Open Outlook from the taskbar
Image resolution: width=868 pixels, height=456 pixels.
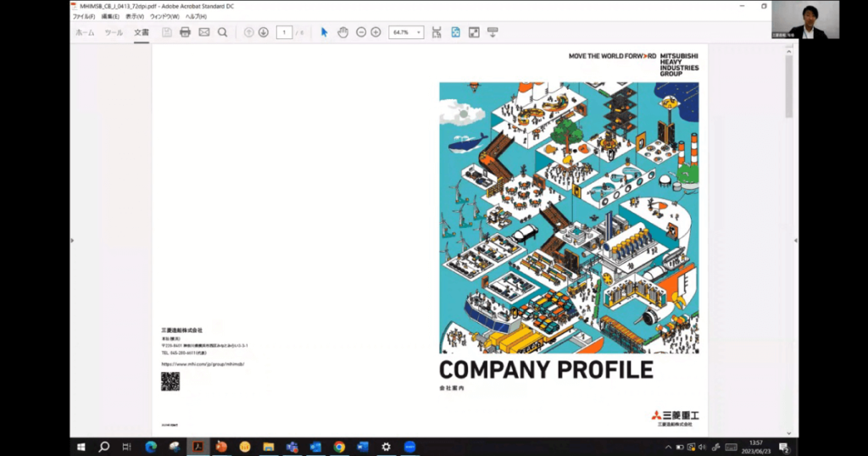click(x=315, y=447)
